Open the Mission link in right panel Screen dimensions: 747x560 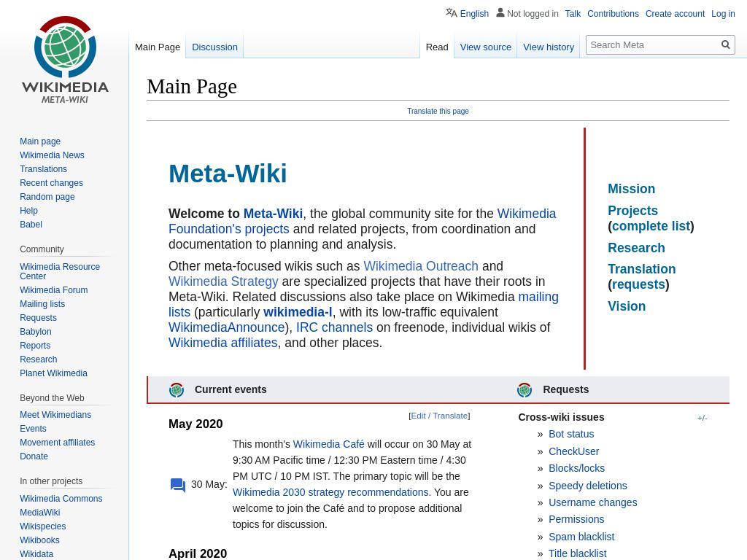coord(631,189)
